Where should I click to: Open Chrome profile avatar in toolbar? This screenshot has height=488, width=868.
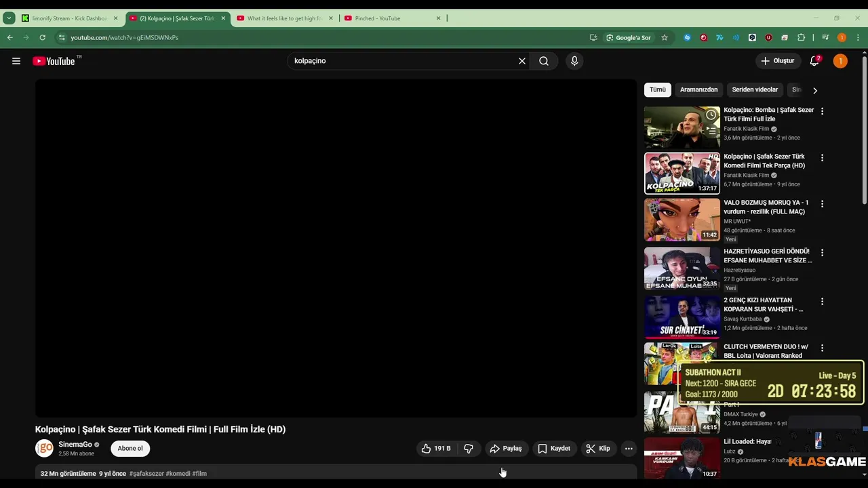click(x=842, y=37)
